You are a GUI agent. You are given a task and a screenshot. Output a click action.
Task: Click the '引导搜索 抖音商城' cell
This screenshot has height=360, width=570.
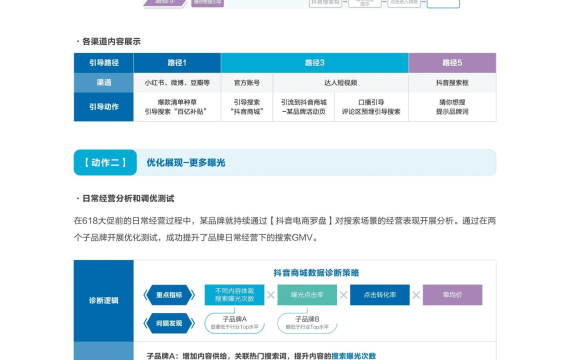246,107
